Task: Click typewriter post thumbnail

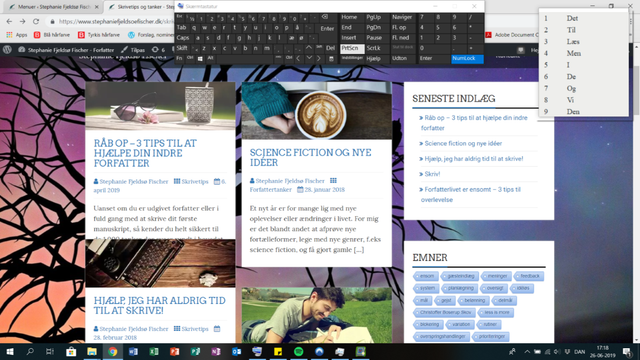Action: [x=160, y=263]
